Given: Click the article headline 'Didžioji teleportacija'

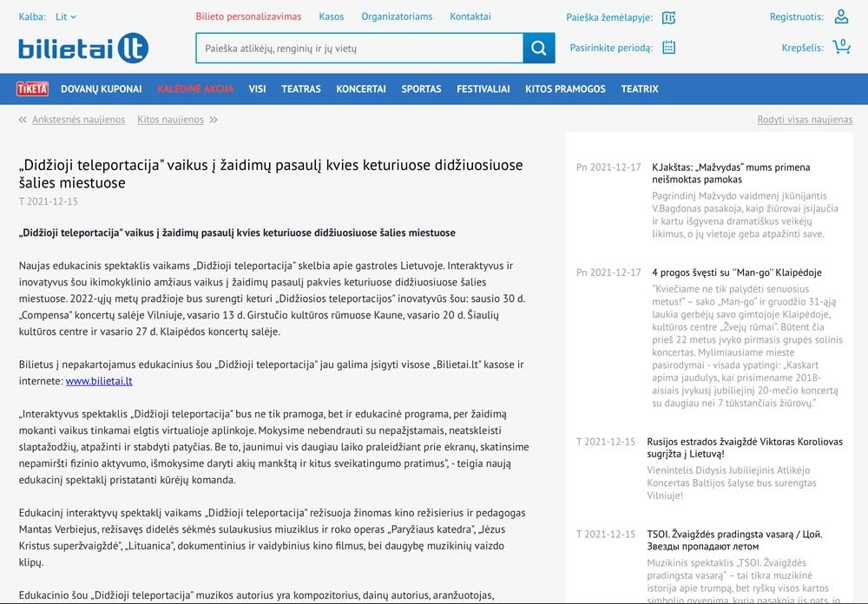Looking at the screenshot, I should [271, 174].
